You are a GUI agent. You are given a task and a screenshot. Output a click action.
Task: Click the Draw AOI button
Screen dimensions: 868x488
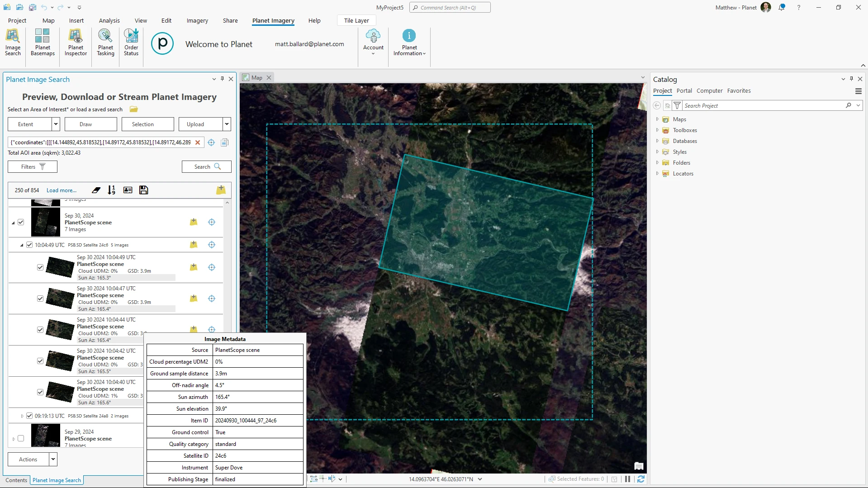click(x=91, y=124)
